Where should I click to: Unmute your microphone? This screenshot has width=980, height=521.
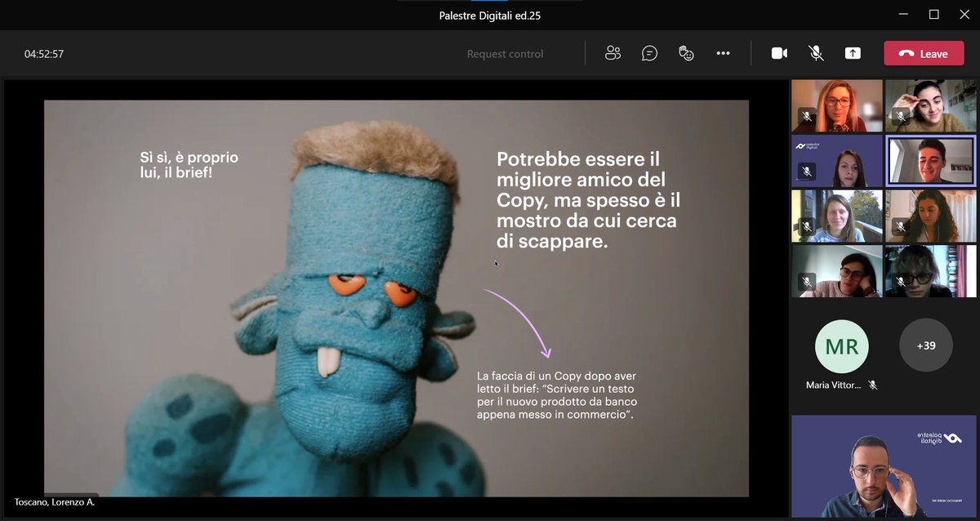(x=815, y=53)
